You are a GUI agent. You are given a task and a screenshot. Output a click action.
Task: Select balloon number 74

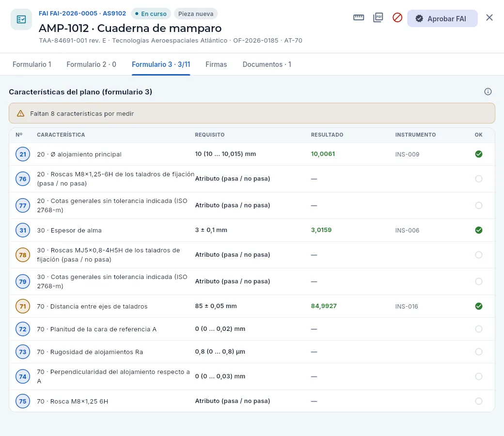[23, 376]
